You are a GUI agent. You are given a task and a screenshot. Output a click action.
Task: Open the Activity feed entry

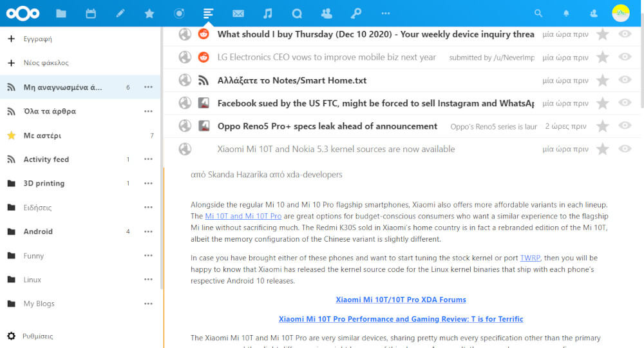46,159
